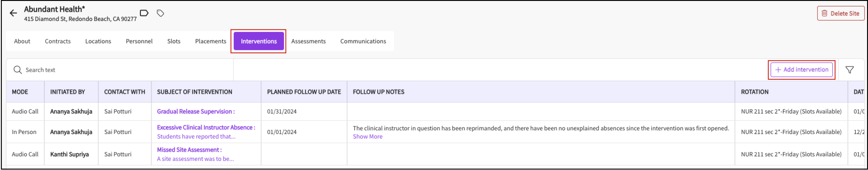The width and height of the screenshot is (868, 170).
Task: Select the Personnel tab
Action: pos(139,41)
